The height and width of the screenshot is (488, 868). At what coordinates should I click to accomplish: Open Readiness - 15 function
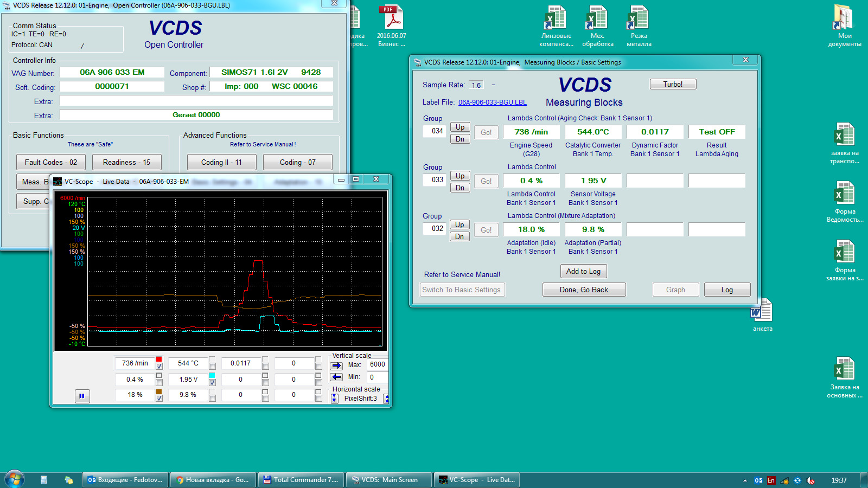pyautogui.click(x=126, y=162)
